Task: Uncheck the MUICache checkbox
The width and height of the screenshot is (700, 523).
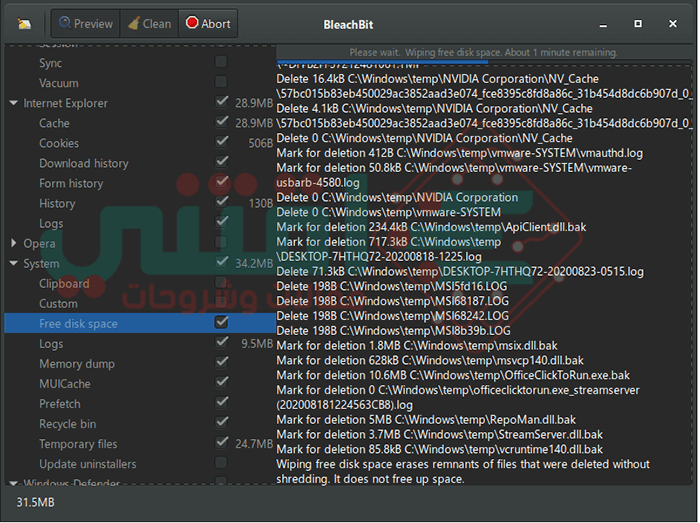Action: pos(221,382)
